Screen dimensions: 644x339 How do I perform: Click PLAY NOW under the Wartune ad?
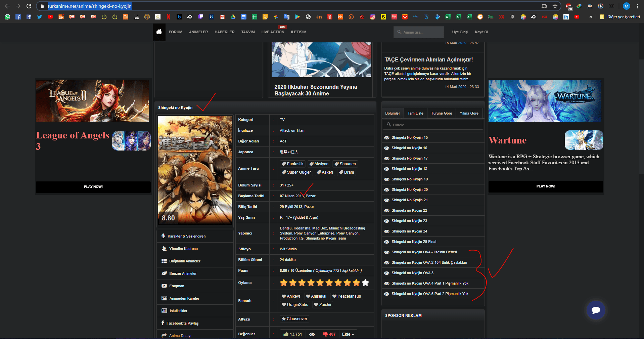(x=546, y=186)
